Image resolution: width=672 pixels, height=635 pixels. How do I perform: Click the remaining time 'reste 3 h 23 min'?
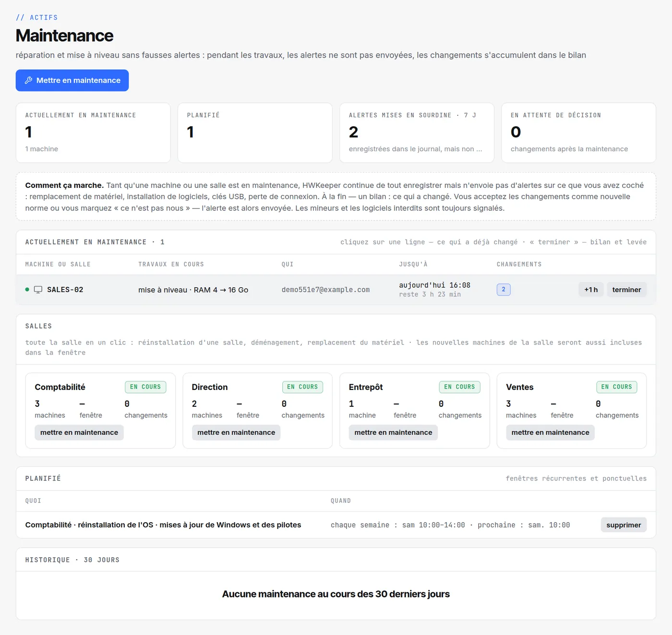click(430, 294)
